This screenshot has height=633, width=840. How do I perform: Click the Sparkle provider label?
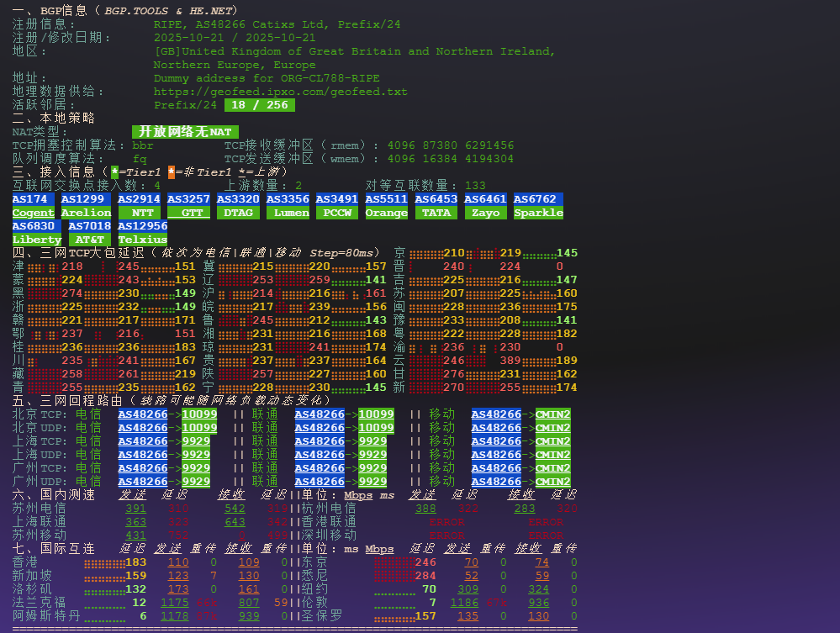click(x=538, y=213)
